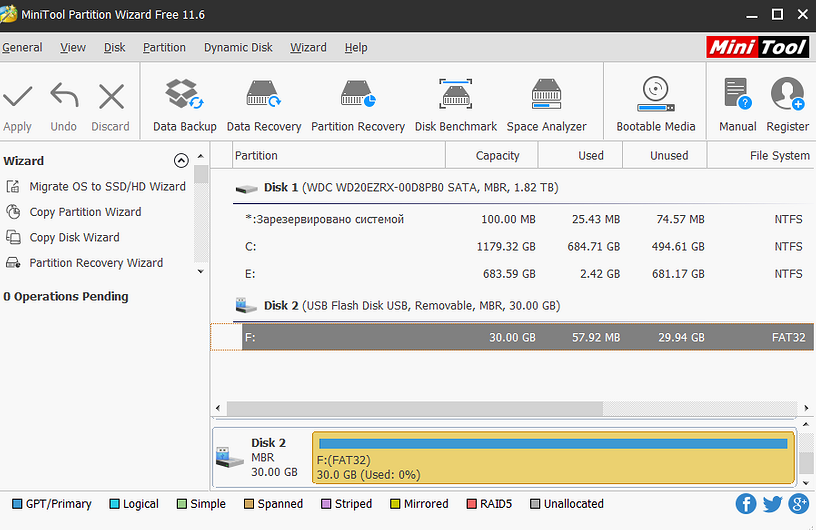Click the Apply checkmark icon
This screenshot has width=816, height=530.
(18, 97)
